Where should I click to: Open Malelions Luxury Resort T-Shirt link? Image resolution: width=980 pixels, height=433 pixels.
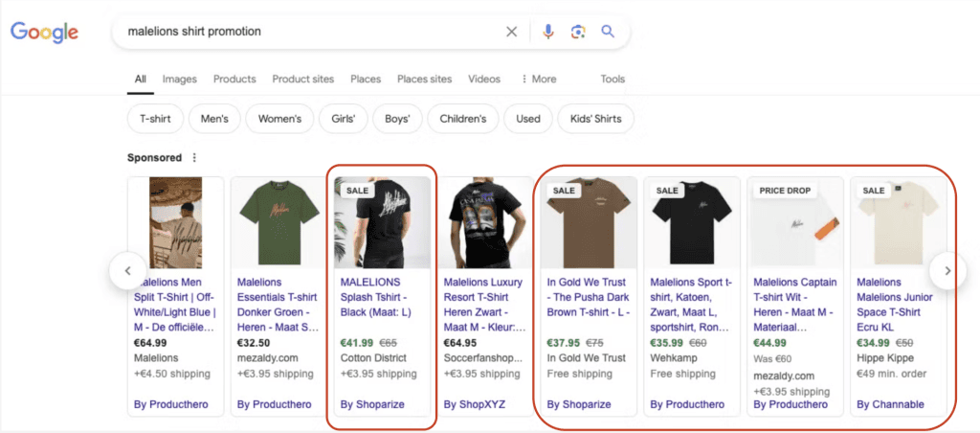[484, 305]
